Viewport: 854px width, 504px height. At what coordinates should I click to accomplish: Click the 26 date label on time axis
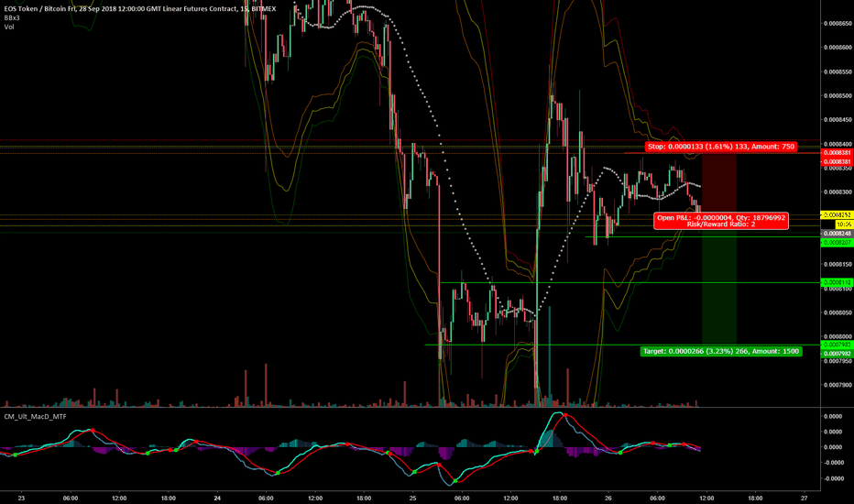[x=608, y=498]
